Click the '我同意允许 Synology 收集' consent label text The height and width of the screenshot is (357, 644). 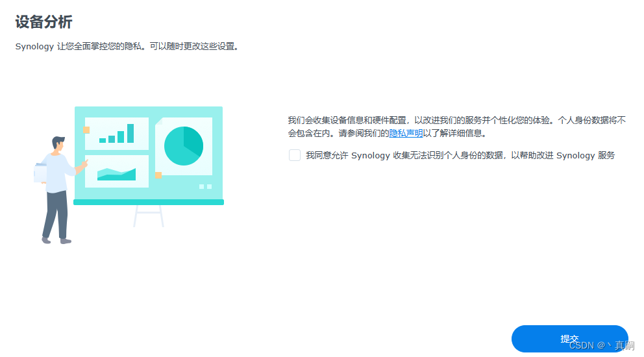click(460, 155)
